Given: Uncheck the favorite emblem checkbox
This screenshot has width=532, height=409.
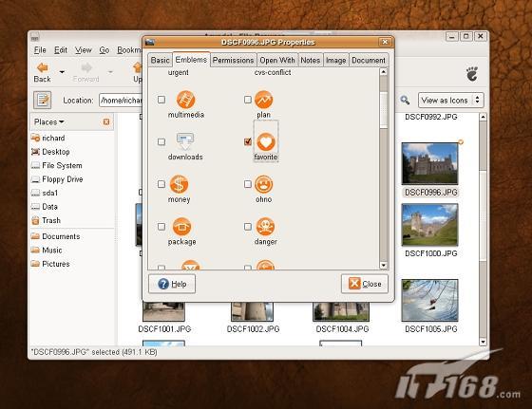Looking at the screenshot, I should pos(248,141).
